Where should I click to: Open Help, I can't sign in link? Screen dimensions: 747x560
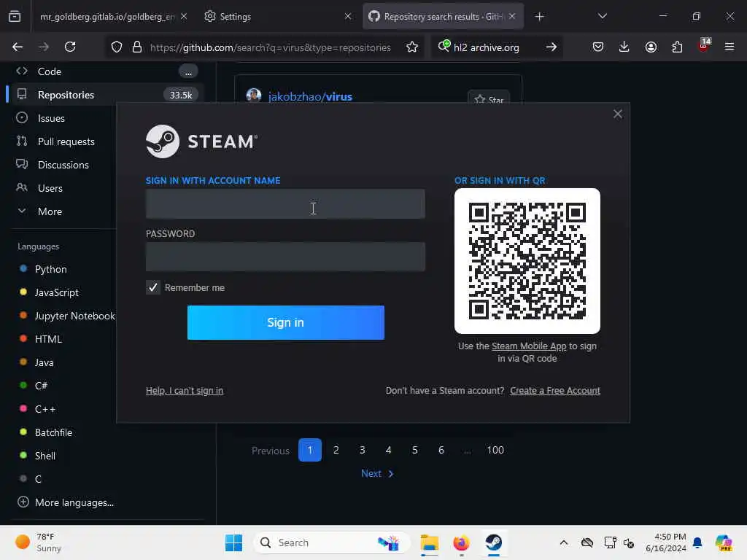point(185,391)
